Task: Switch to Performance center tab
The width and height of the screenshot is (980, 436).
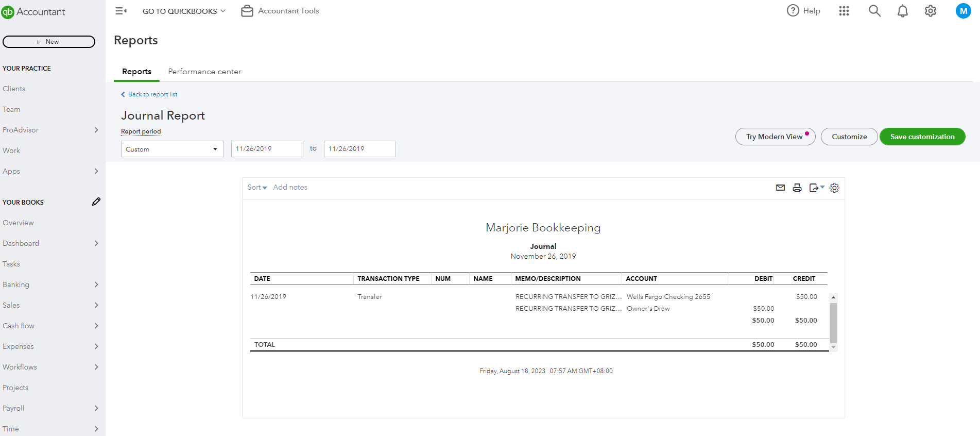Action: [204, 72]
